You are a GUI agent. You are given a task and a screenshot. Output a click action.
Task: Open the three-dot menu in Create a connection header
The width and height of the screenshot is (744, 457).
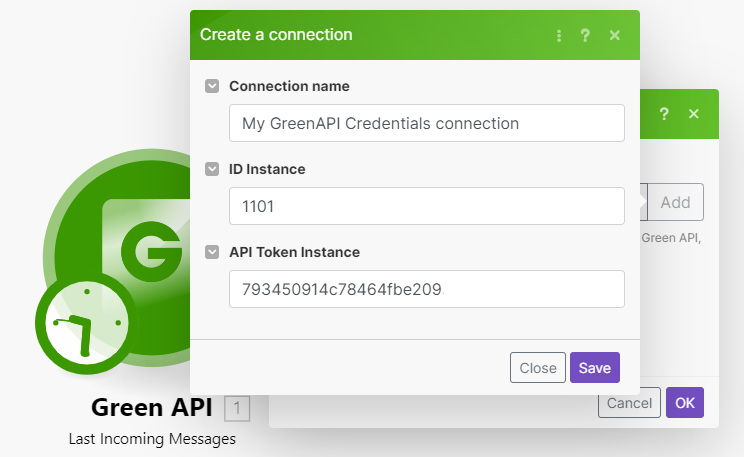pos(559,35)
